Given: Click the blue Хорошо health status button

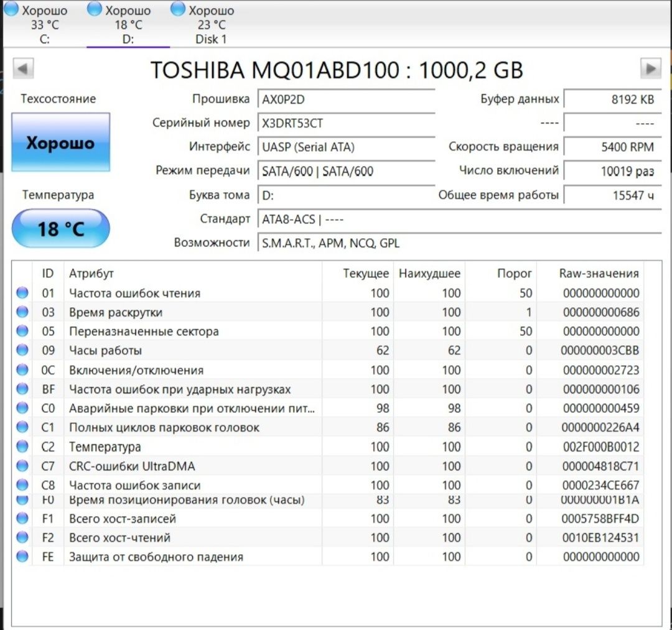Looking at the screenshot, I should (60, 142).
